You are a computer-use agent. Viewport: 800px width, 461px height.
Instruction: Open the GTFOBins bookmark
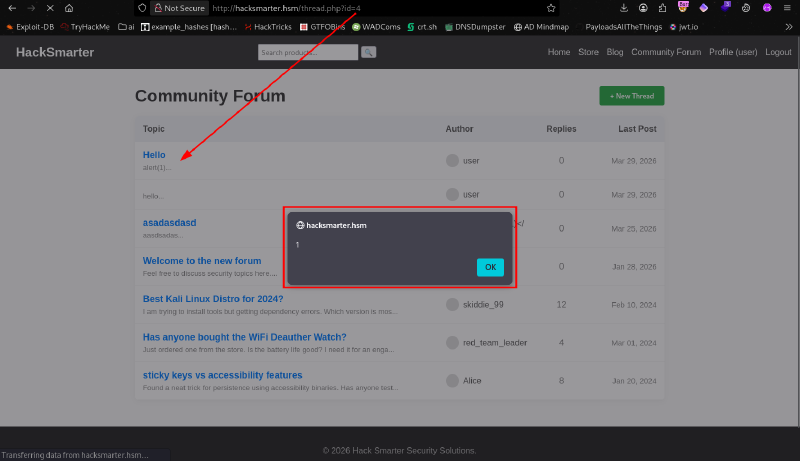[x=322, y=27]
